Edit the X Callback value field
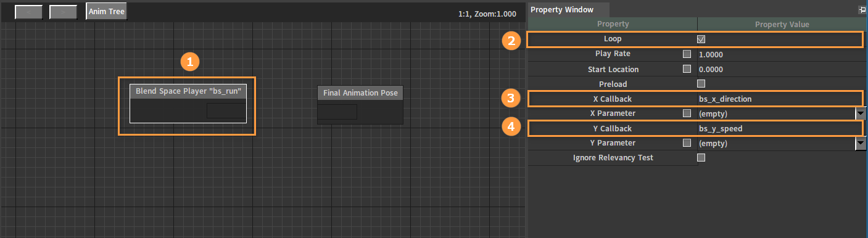868x238 pixels. [779, 99]
